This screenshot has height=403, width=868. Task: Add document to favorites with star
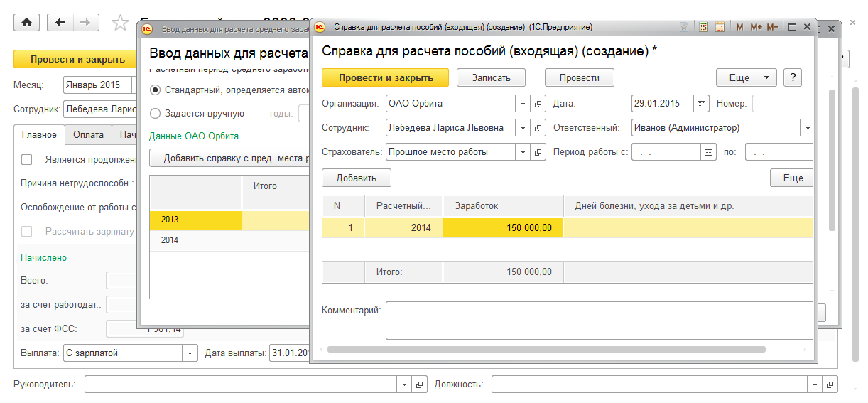(x=121, y=23)
